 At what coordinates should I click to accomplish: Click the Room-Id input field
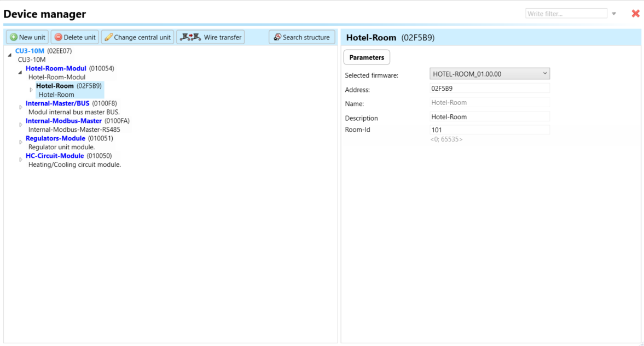click(x=490, y=130)
